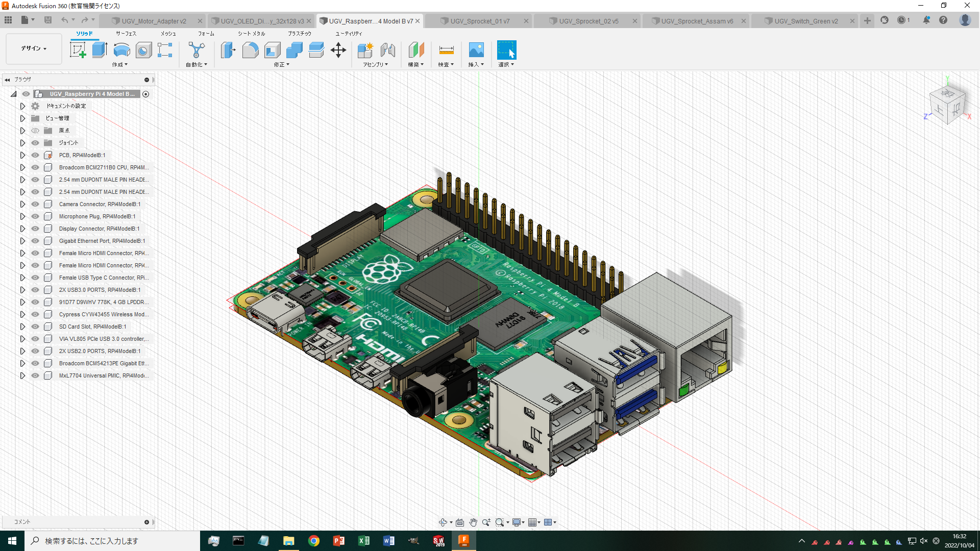This screenshot has width=980, height=551.
Task: Click the Save icon
Action: 48,20
